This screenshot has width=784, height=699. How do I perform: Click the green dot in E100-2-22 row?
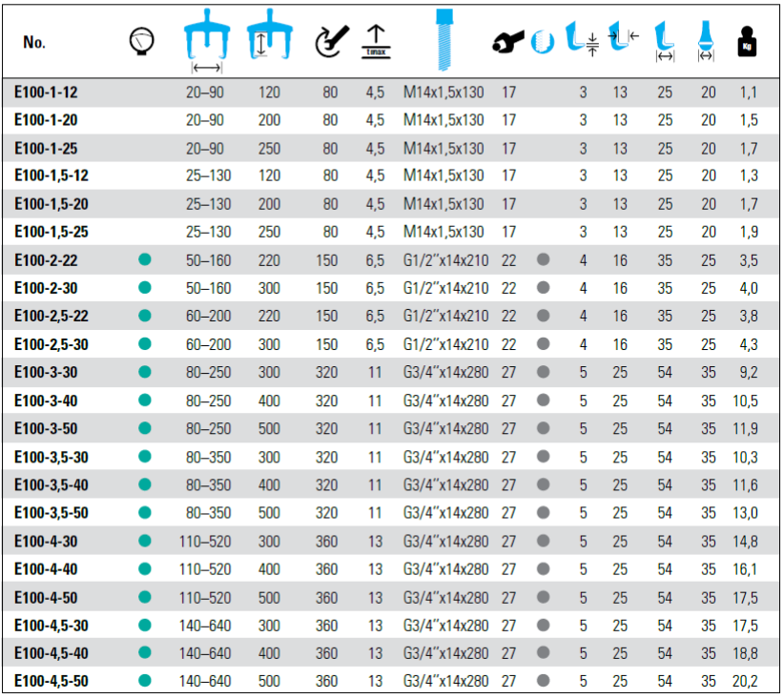145,258
